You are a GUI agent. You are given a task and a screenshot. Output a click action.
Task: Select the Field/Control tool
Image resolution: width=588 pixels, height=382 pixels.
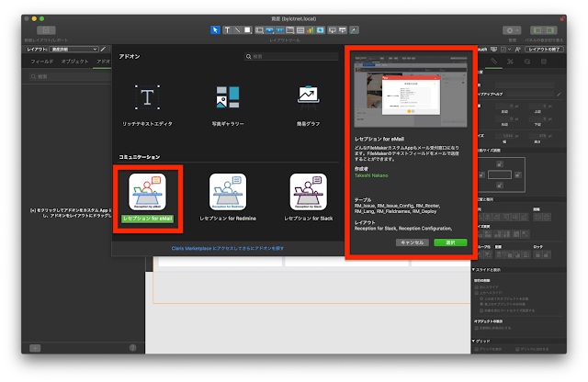259,30
